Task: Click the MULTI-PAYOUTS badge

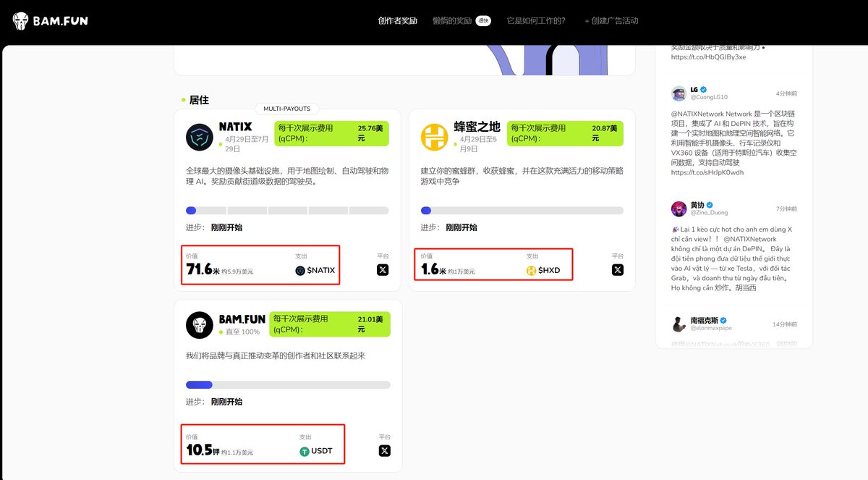Action: tap(286, 109)
